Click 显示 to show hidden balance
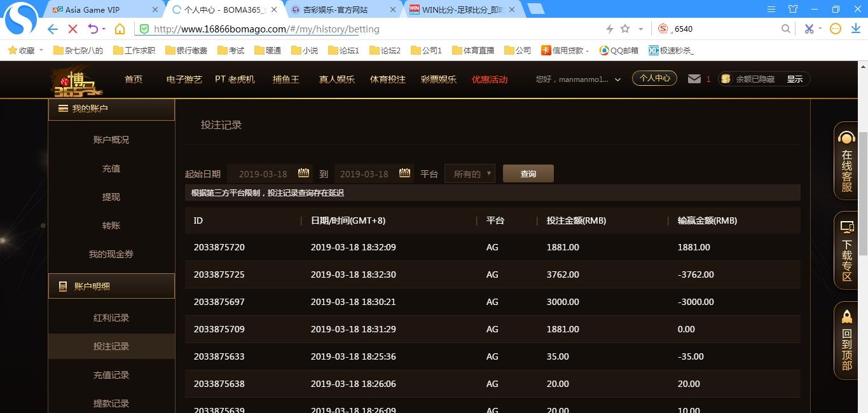The width and height of the screenshot is (868, 413). [x=795, y=79]
